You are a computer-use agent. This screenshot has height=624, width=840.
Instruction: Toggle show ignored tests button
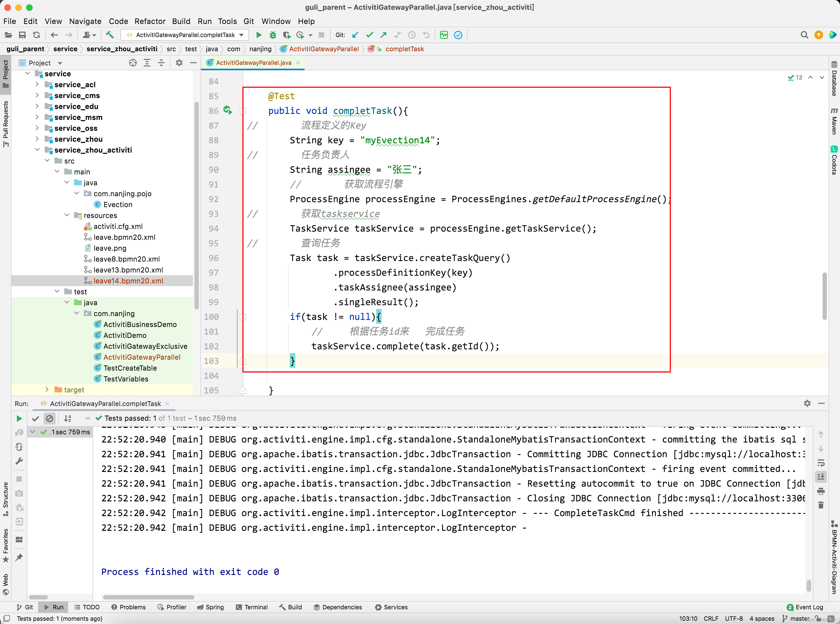pos(50,418)
